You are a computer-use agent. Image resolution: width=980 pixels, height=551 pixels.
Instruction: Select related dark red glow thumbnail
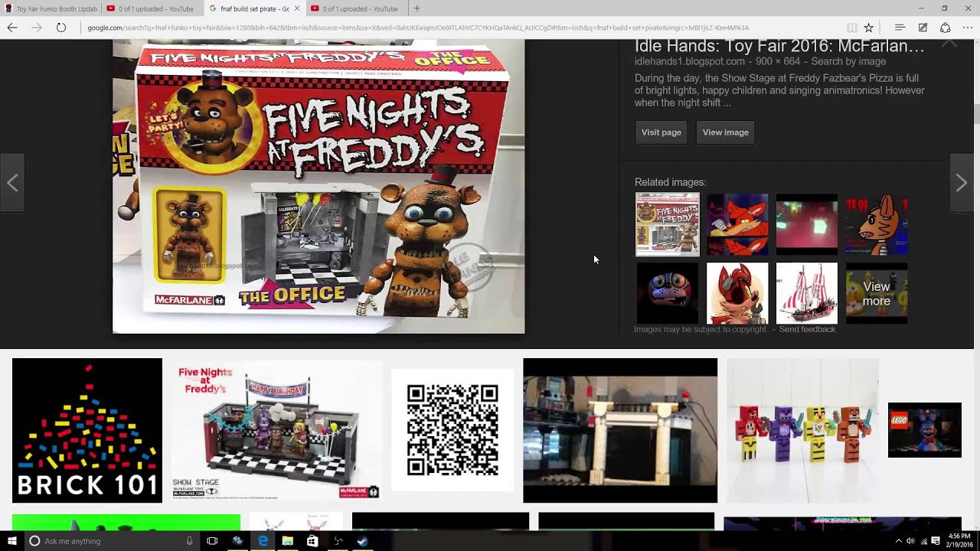807,223
